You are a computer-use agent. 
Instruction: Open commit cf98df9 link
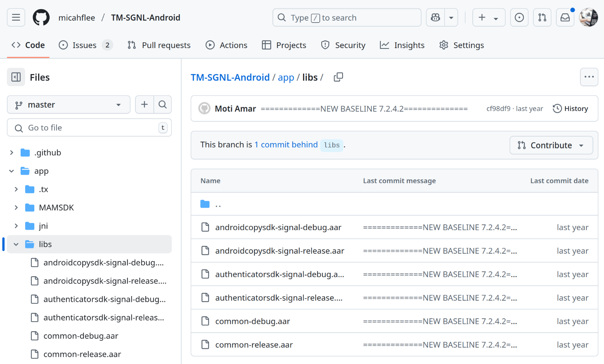coord(498,109)
